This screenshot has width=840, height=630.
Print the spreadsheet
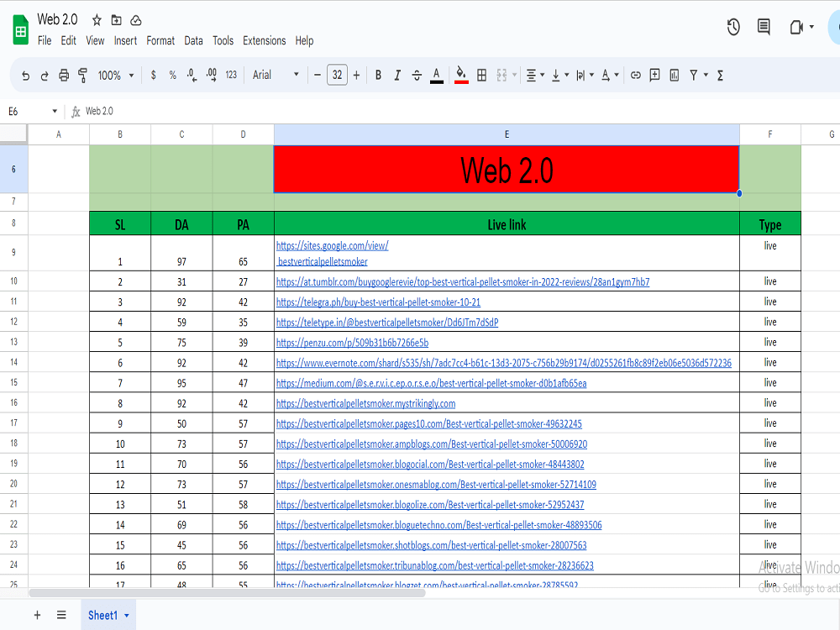[64, 76]
